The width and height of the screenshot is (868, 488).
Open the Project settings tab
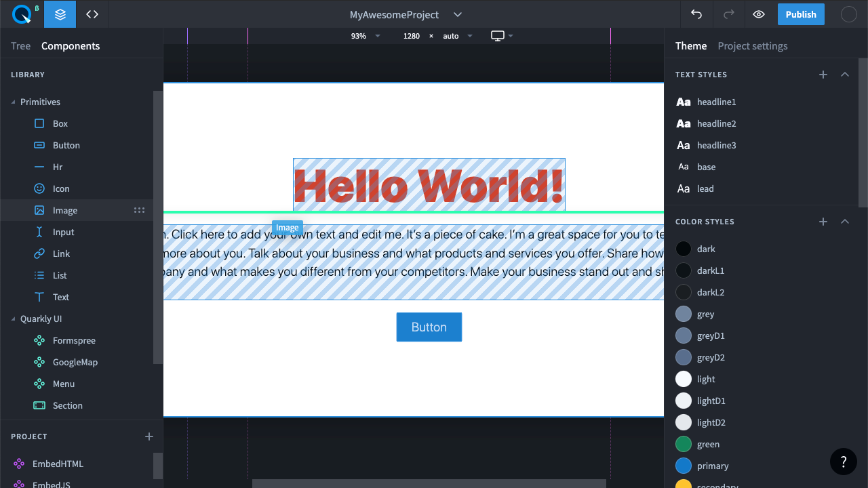pyautogui.click(x=753, y=46)
